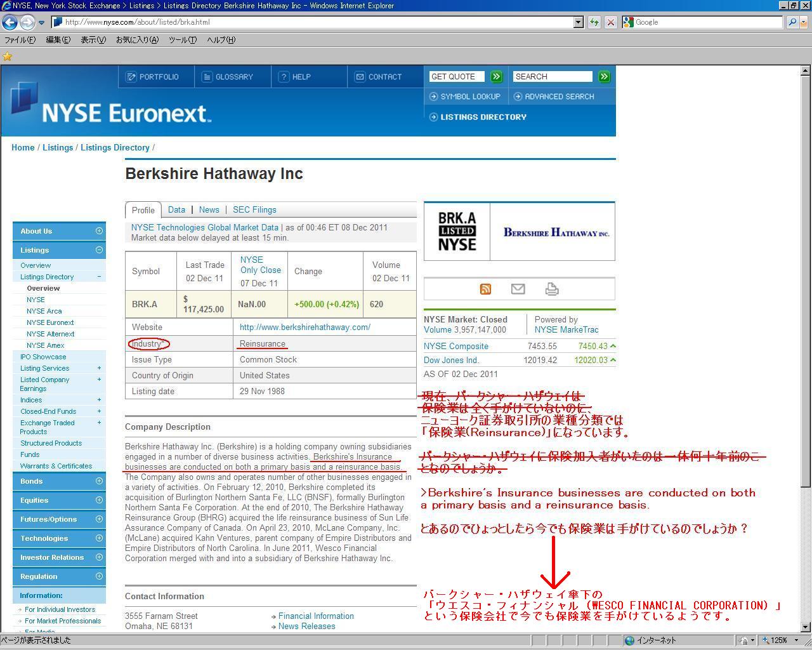Open PORTFOLIO in the top navigation

[x=153, y=77]
